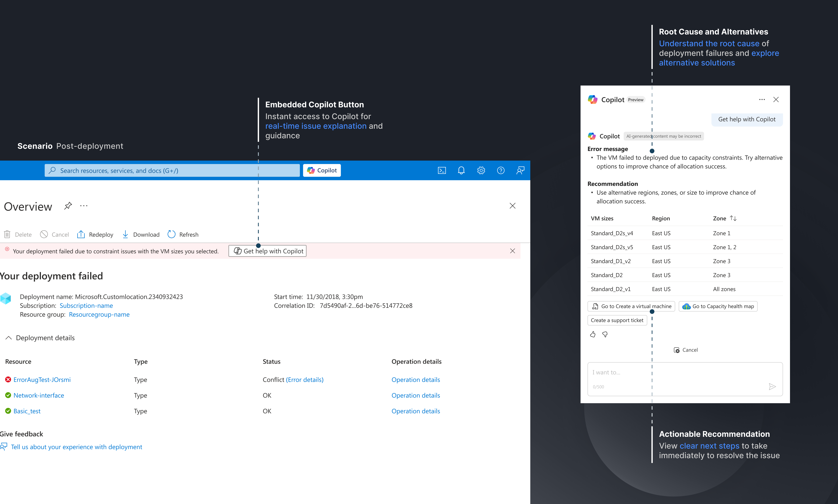Open Overview more options ellipsis

coord(84,206)
